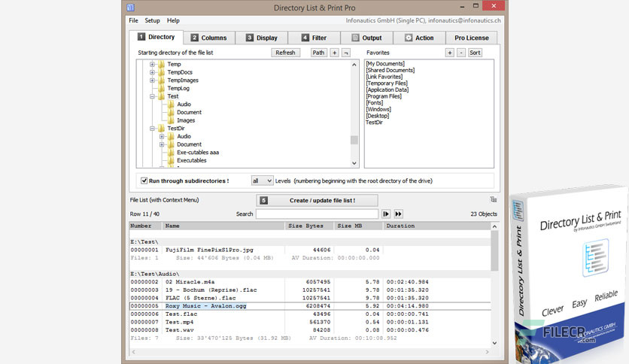Click the Refresh button
629x364 pixels.
285,53
